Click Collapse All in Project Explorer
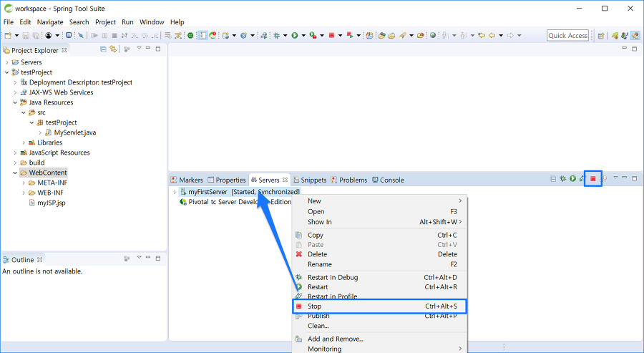644x353 pixels. click(x=103, y=49)
